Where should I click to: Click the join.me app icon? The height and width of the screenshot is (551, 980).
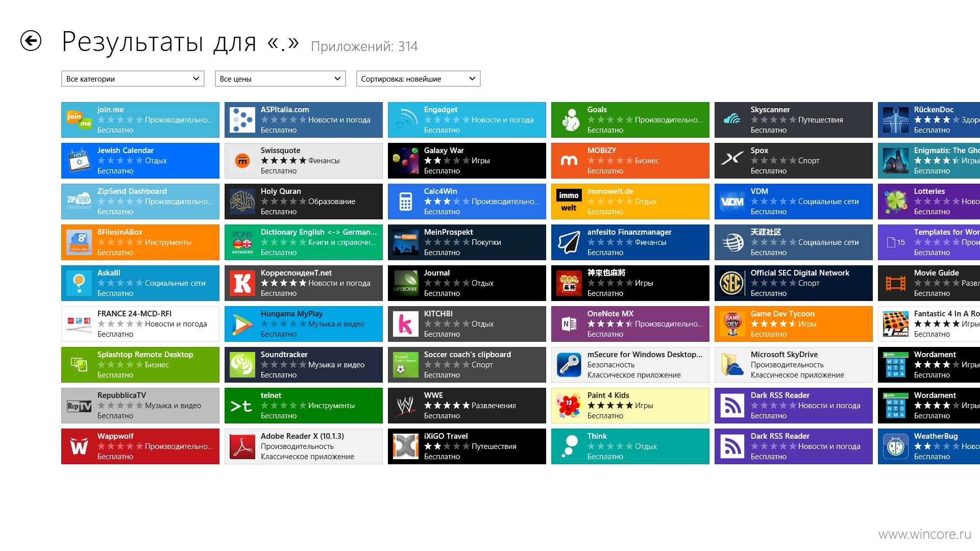(79, 120)
